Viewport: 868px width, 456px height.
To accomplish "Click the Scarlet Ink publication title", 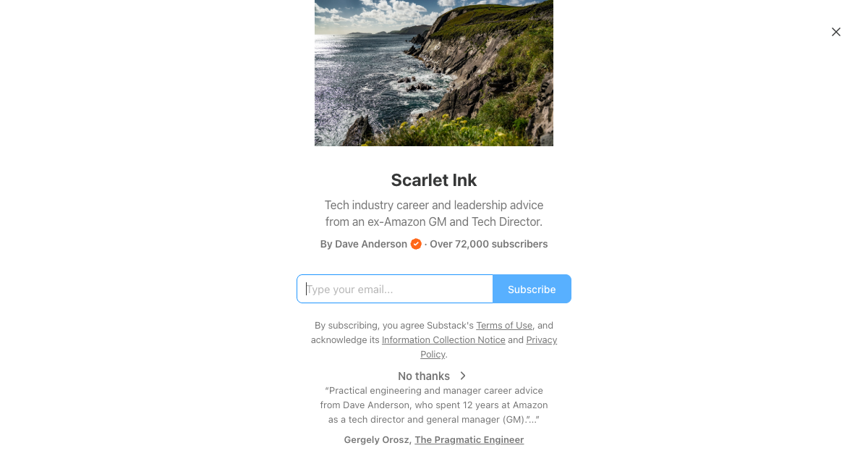I will pyautogui.click(x=434, y=180).
